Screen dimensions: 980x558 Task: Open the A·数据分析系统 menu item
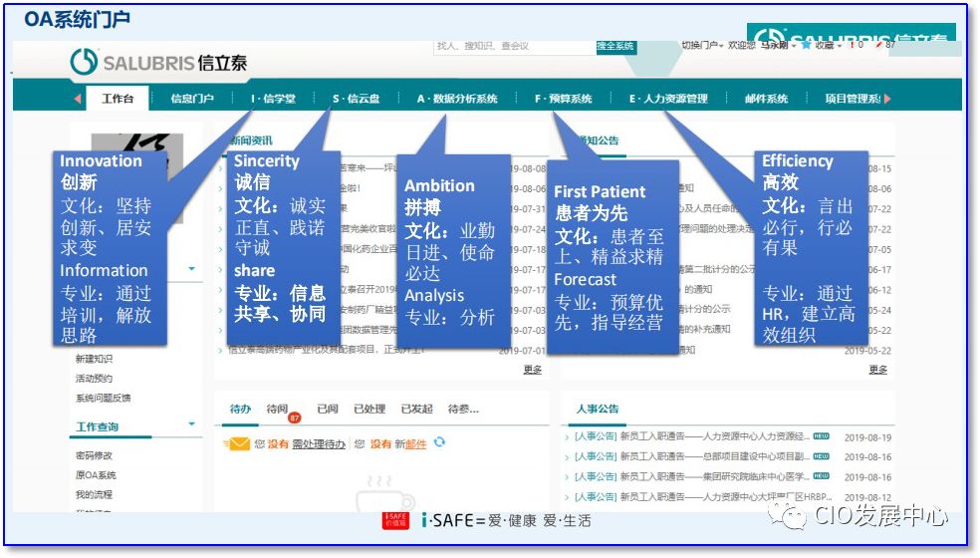pyautogui.click(x=457, y=99)
